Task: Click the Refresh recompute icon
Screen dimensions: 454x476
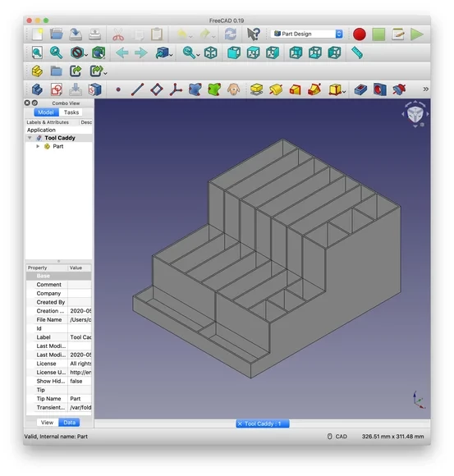Action: point(231,34)
